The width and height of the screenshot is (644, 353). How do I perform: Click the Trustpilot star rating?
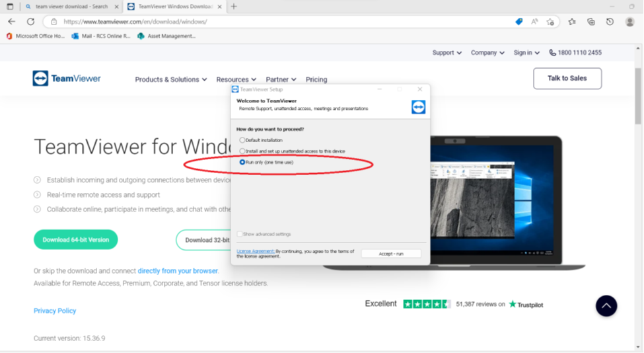pyautogui.click(x=427, y=304)
